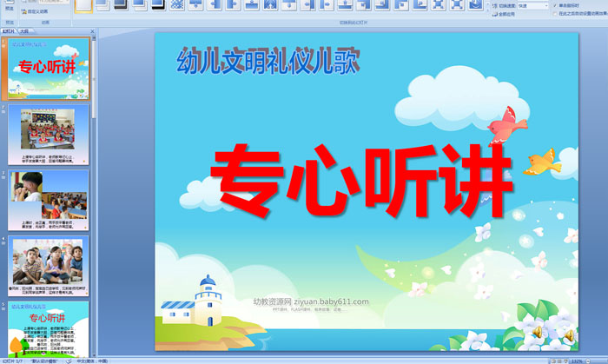The width and height of the screenshot is (608, 364).
Task: Apply the Wipe Left transition
Action: click(x=214, y=4)
